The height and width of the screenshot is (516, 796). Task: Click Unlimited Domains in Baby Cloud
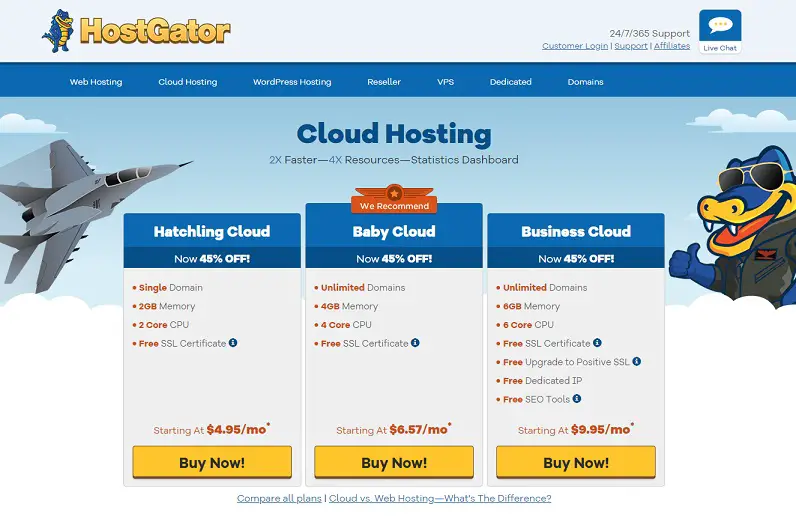tap(363, 287)
